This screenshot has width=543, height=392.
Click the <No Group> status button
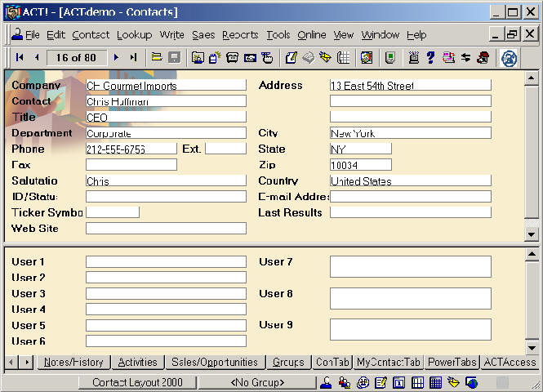257,382
